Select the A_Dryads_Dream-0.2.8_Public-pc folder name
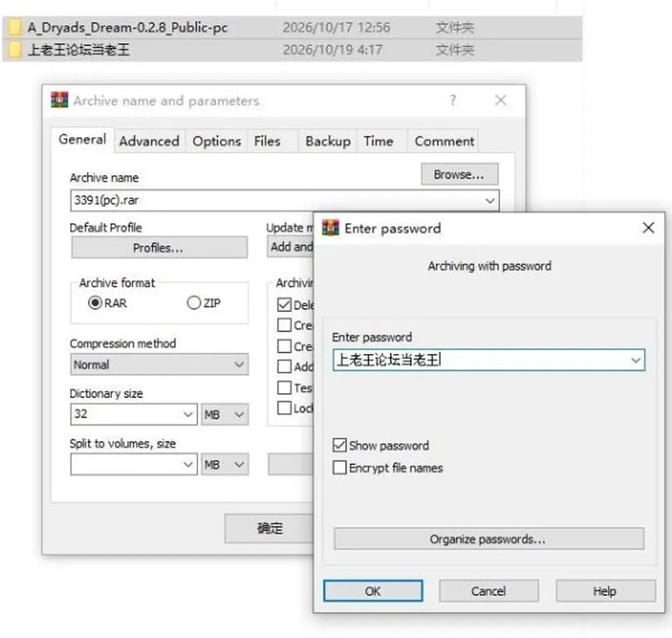The image size is (672, 638). point(127,27)
